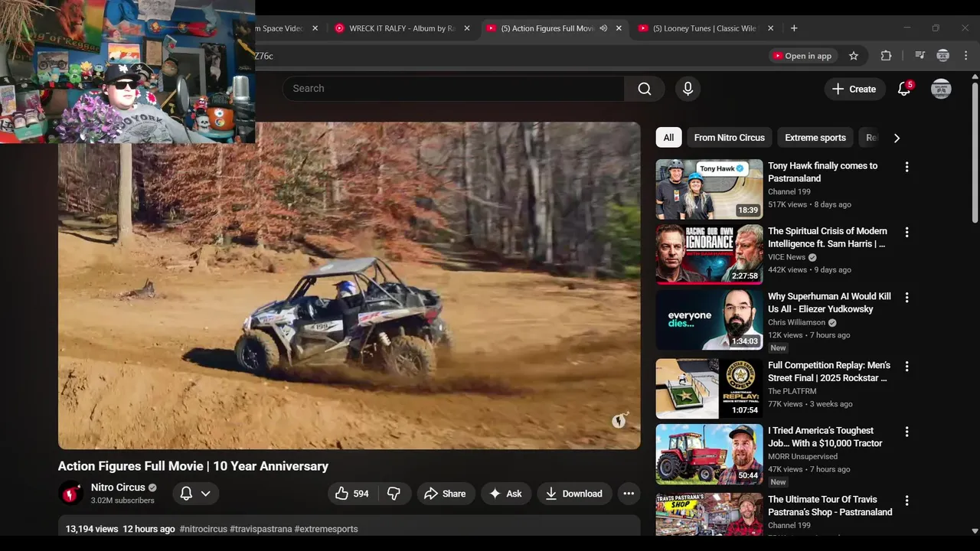980x551 pixels.
Task: Like the video with thumbs up
Action: (x=352, y=494)
